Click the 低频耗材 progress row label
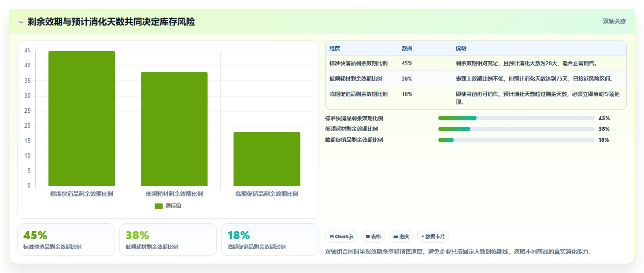644x273 pixels. (352, 129)
